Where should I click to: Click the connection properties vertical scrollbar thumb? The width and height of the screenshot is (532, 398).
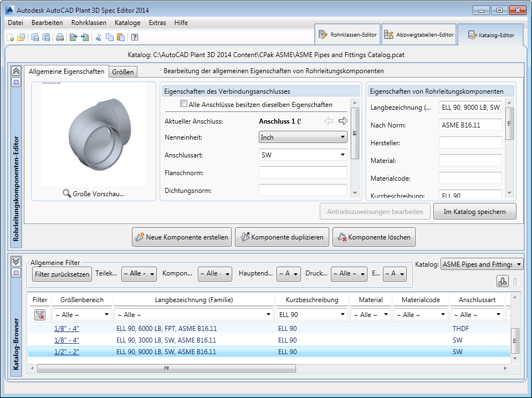355,133
